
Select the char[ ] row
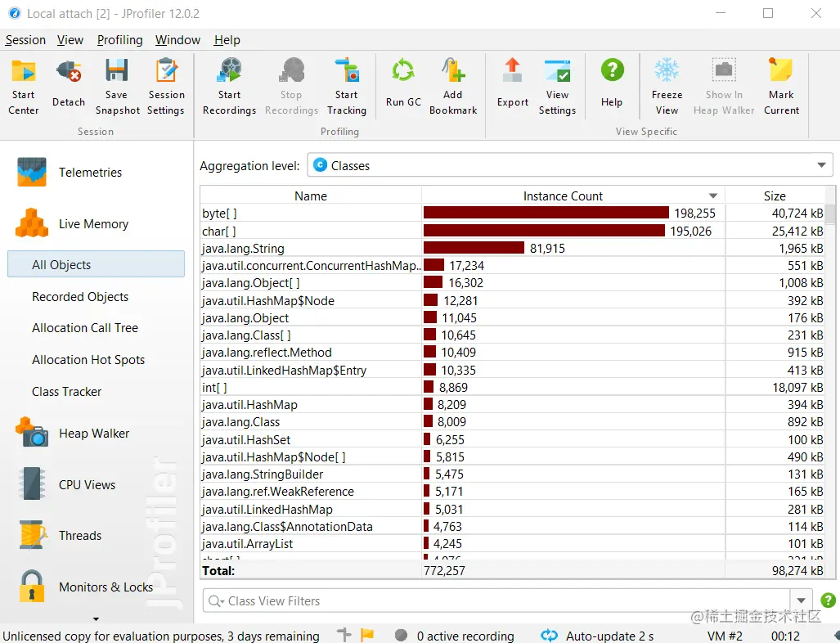click(x=513, y=231)
